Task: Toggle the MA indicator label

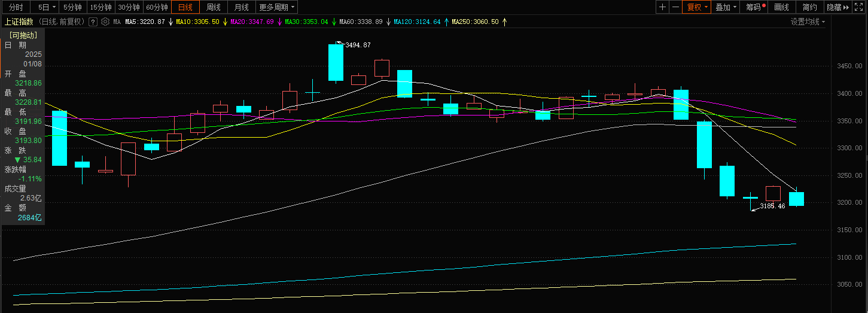Action: coord(117,22)
